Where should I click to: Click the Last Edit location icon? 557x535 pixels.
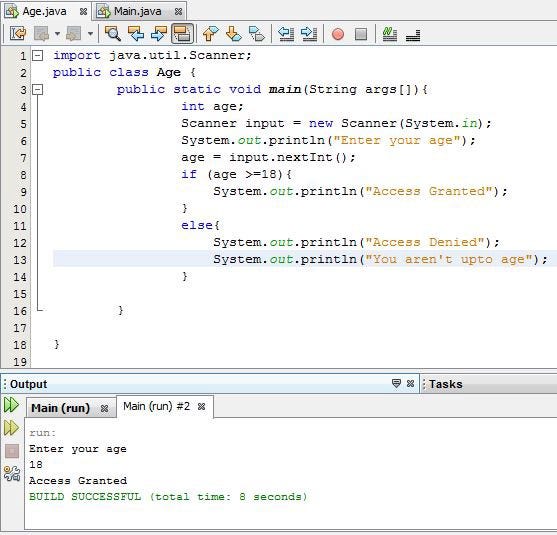point(18,34)
